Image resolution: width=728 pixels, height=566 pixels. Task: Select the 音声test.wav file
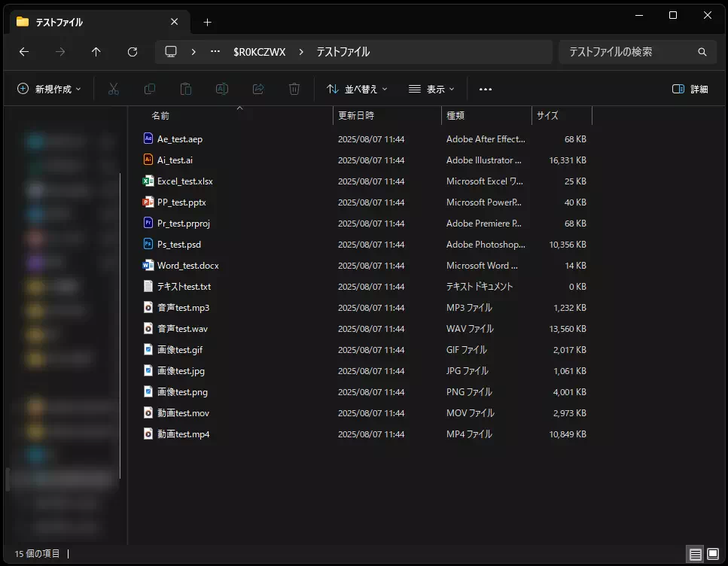coord(182,328)
